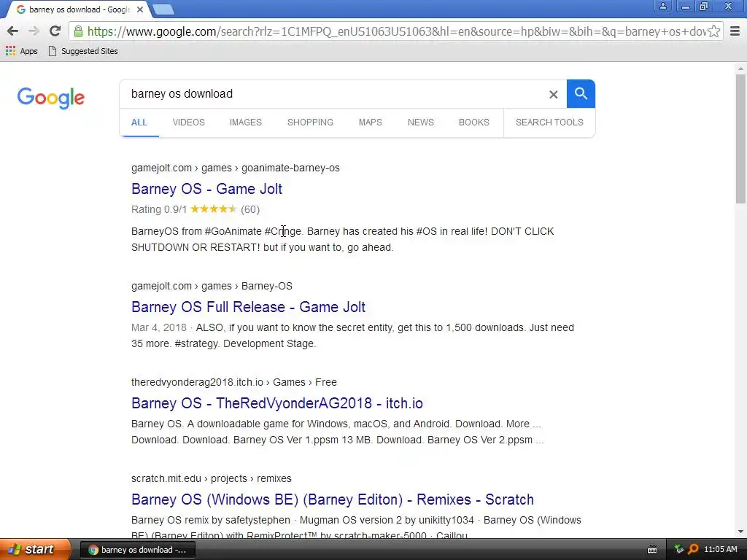Open Barney OS - TheRedVyonderAG2018 itch.io result
The image size is (747, 560).
click(276, 403)
